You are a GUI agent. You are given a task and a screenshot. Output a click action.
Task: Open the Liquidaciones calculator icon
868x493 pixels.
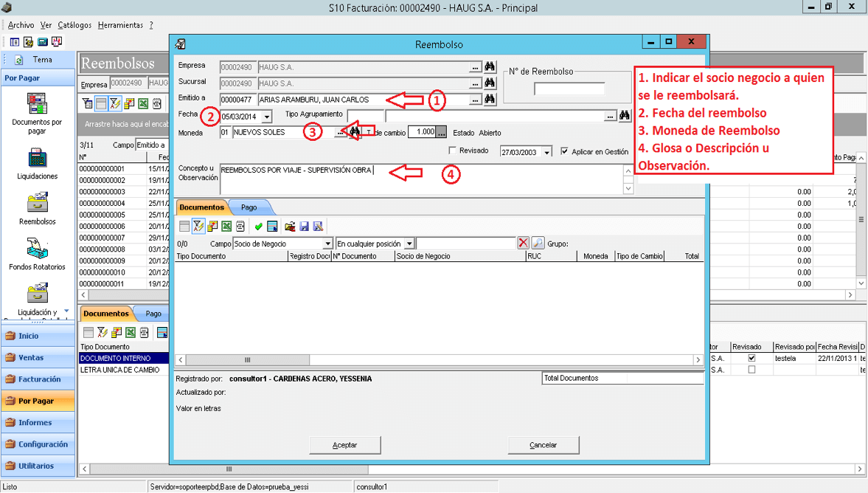tap(37, 157)
